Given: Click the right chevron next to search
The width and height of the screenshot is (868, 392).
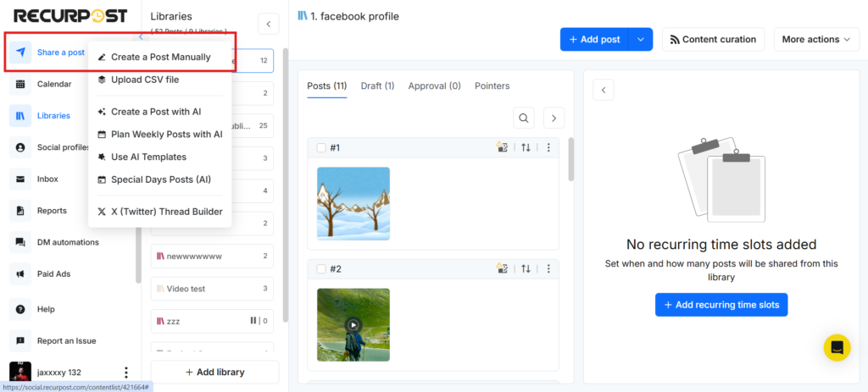Looking at the screenshot, I should pos(554,117).
